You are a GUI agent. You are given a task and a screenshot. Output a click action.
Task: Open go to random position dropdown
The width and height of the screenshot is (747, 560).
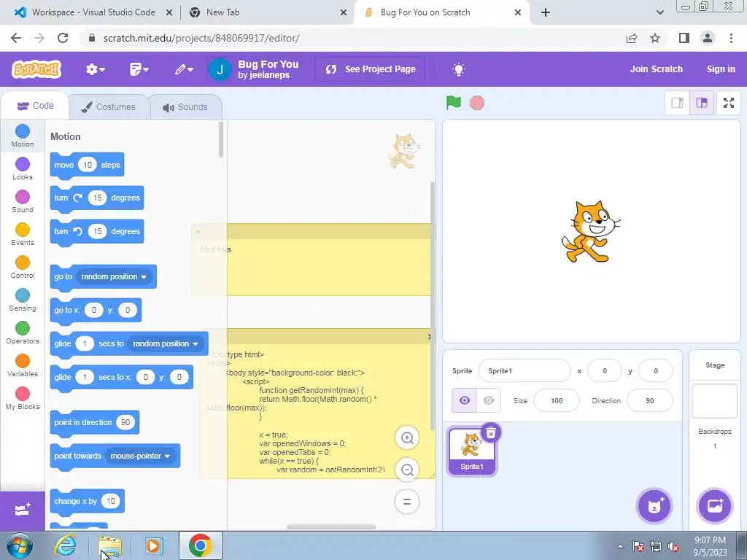click(x=114, y=276)
